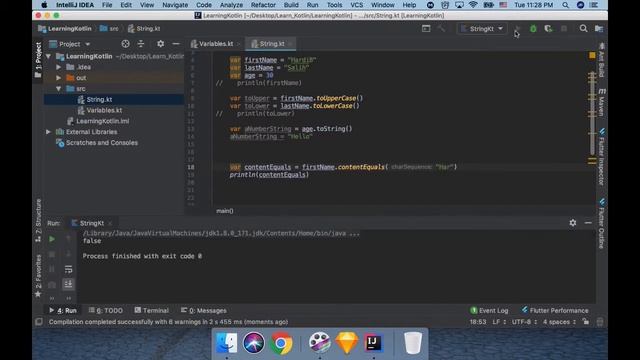The width and height of the screenshot is (640, 360).
Task: Rerun StringKt with green play icon
Action: pos(52,239)
